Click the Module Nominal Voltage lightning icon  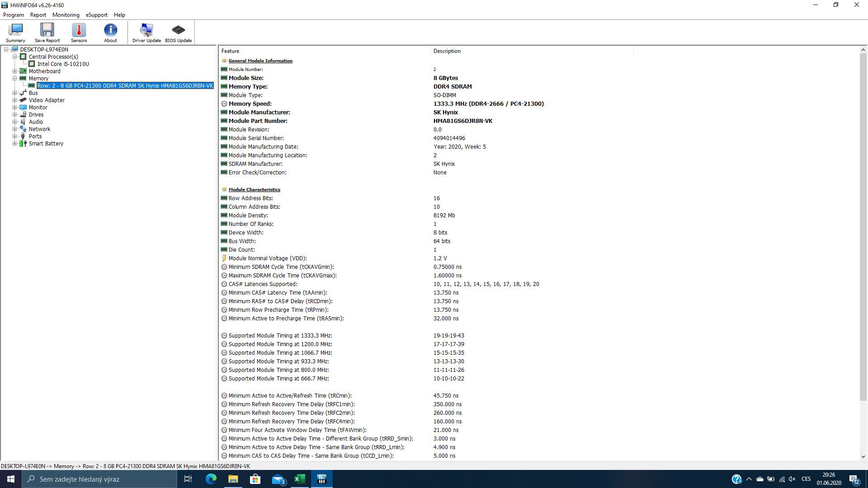point(224,258)
